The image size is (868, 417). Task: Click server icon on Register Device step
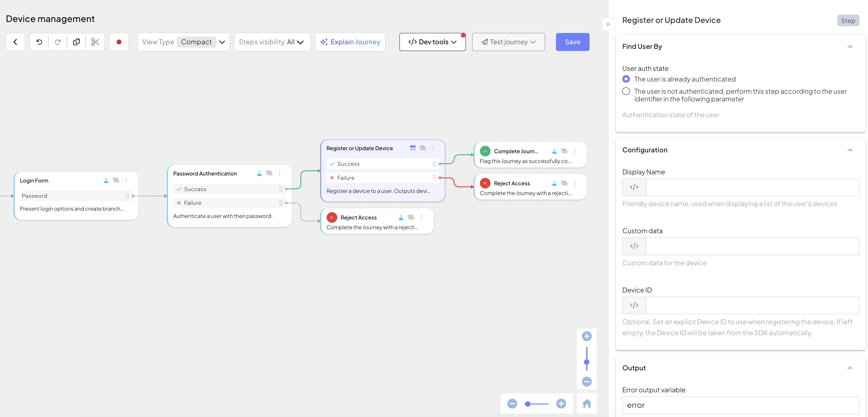coord(413,148)
